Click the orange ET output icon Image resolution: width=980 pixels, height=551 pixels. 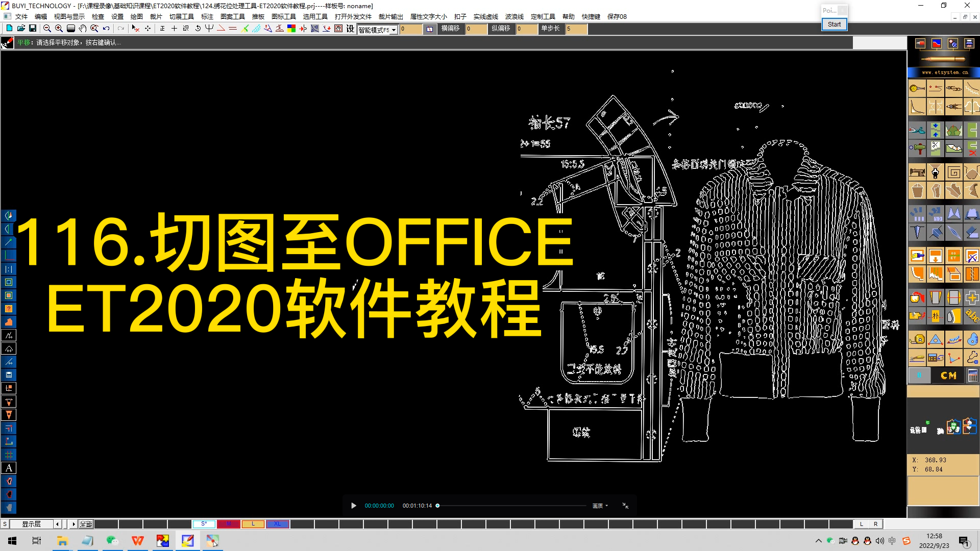954,256
